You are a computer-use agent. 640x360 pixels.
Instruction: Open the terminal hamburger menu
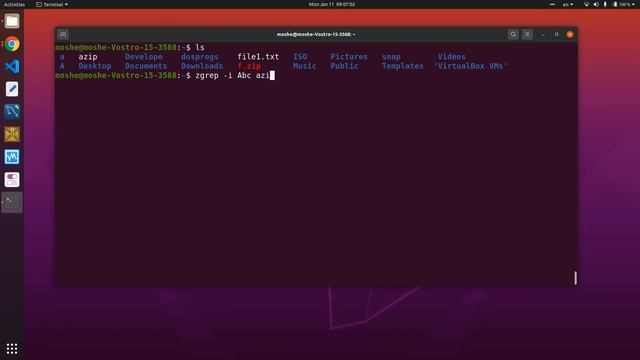click(x=527, y=34)
